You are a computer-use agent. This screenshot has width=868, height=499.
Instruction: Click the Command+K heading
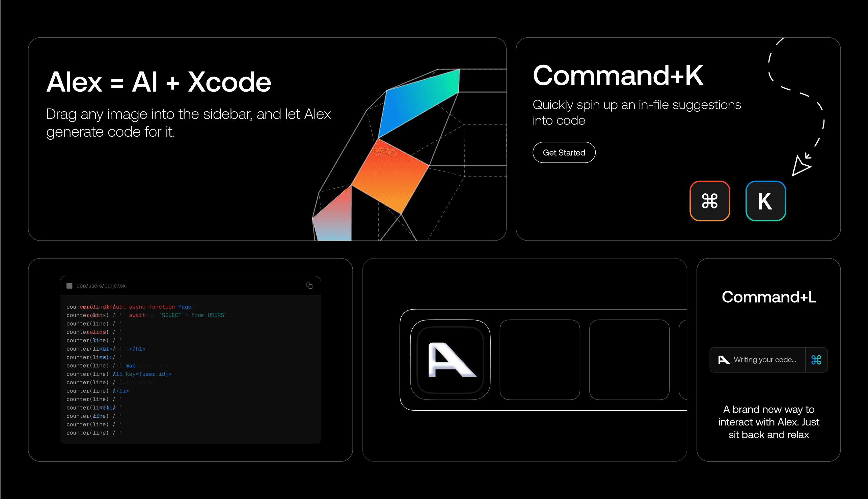pyautogui.click(x=618, y=76)
